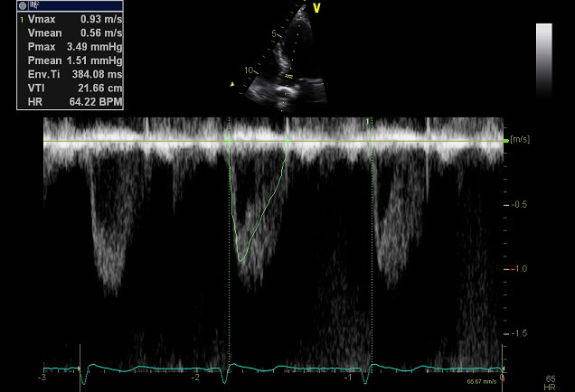575x392 pixels.
Task: Click the red marker at the -1.0 scale
Action: point(511,269)
